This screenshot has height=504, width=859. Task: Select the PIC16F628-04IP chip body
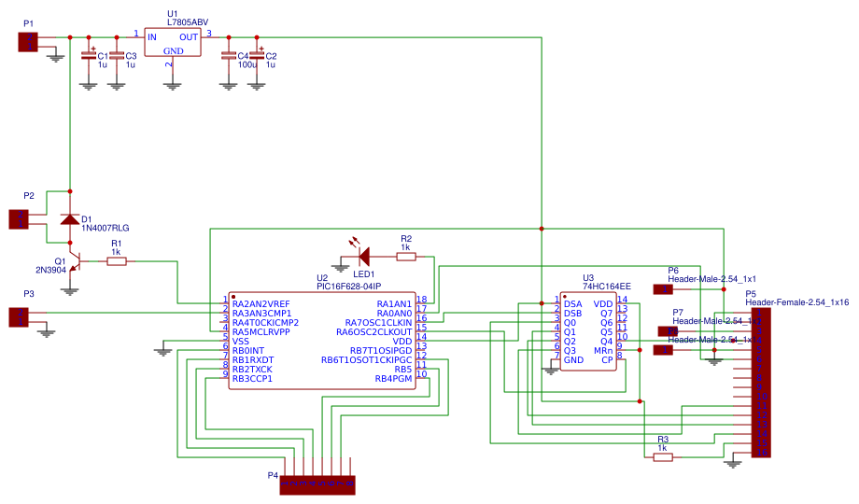point(322,340)
